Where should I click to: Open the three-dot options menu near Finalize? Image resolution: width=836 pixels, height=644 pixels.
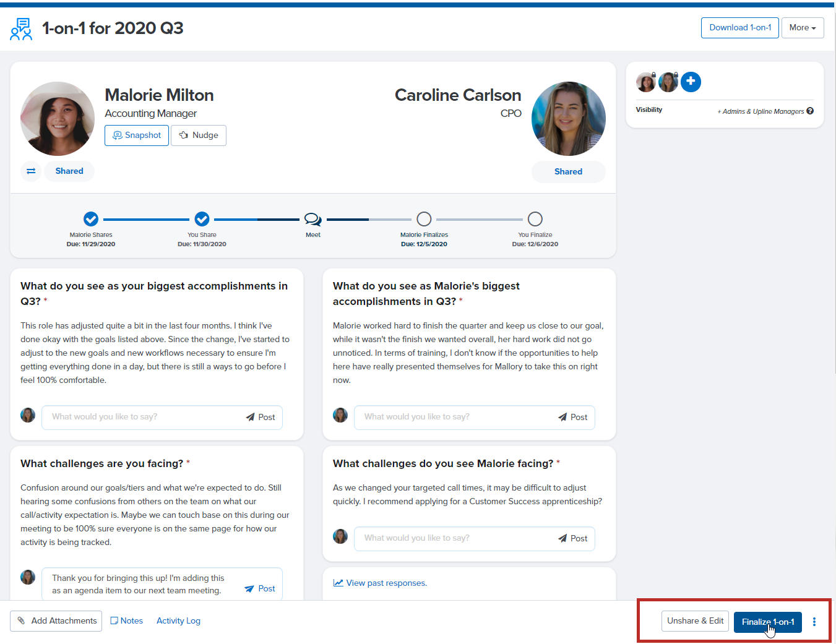[814, 622]
